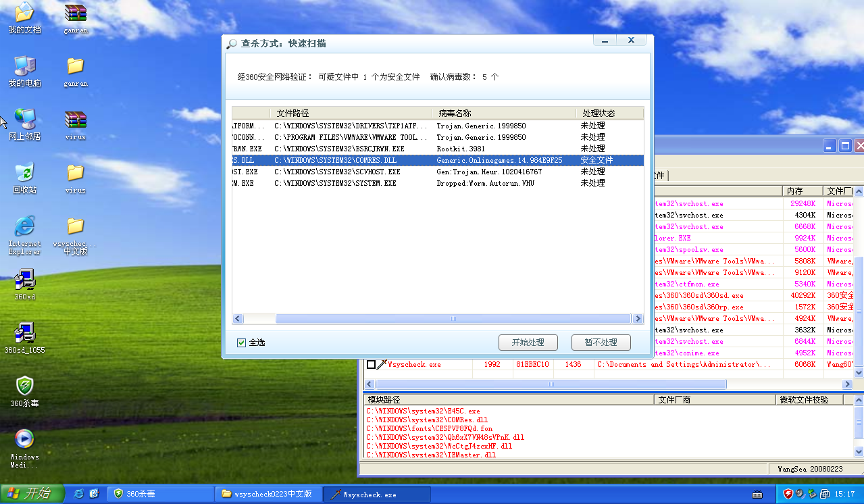
Task: Select the 360sd.exe process row
Action: (753, 295)
